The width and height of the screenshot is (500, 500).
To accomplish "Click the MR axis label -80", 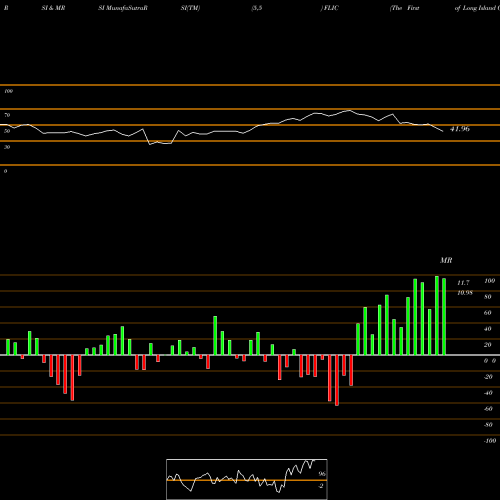I will pyautogui.click(x=488, y=425).
